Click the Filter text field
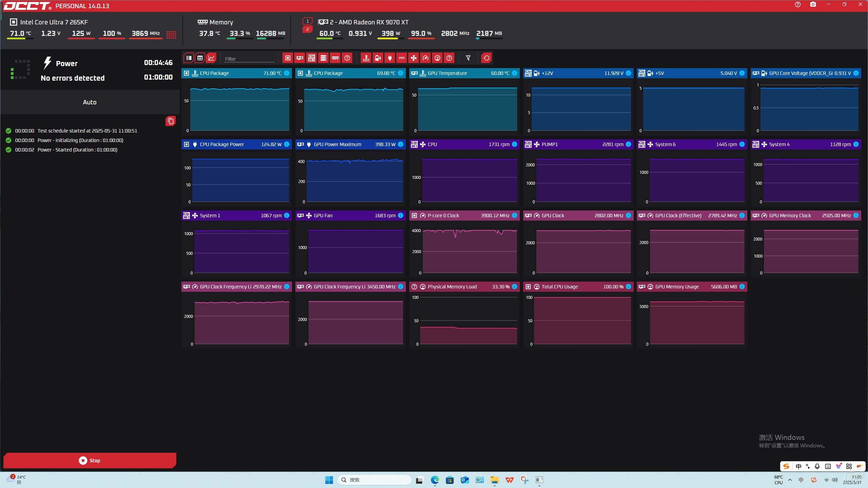The width and height of the screenshot is (868, 488). pos(249,59)
